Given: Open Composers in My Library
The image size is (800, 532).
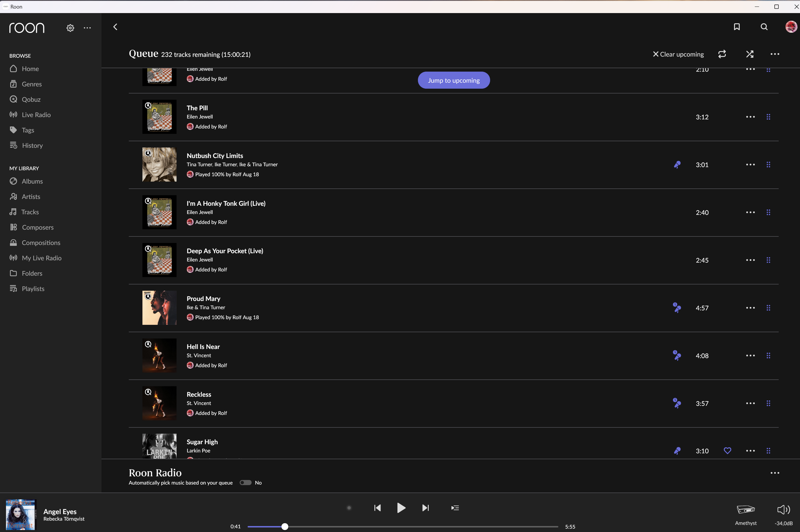Looking at the screenshot, I should (32, 227).
